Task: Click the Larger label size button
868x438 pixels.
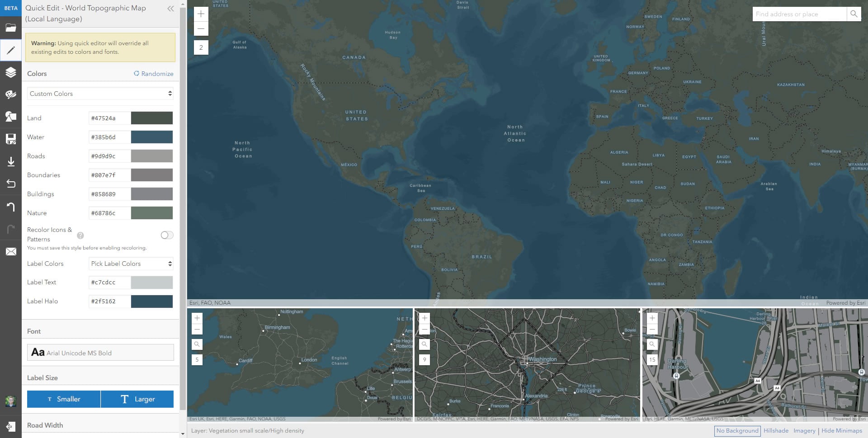Action: [137, 399]
